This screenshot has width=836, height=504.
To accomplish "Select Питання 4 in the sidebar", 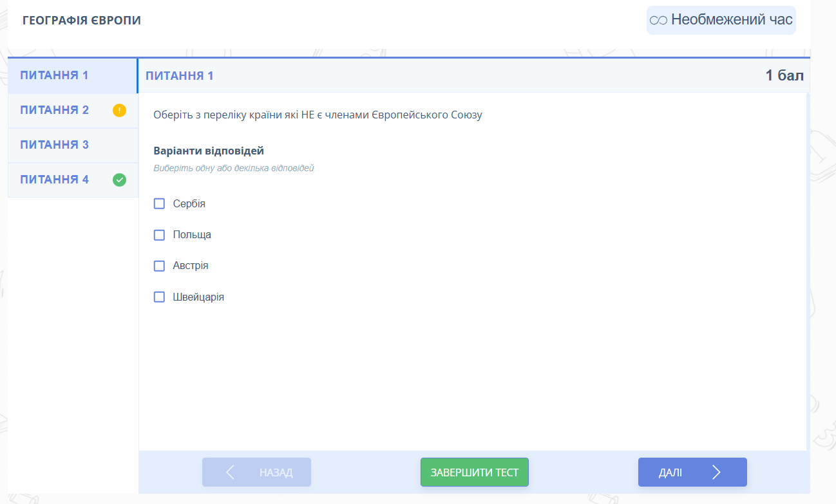I will pyautogui.click(x=55, y=180).
